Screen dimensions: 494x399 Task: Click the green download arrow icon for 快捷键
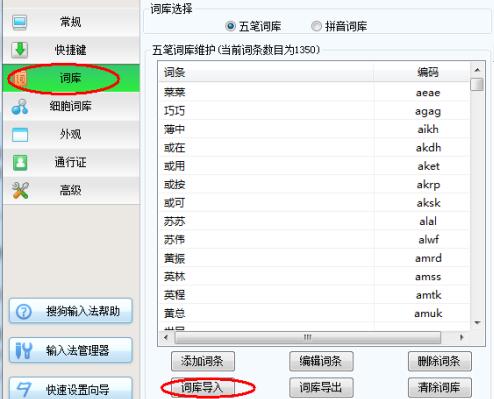pos(20,50)
